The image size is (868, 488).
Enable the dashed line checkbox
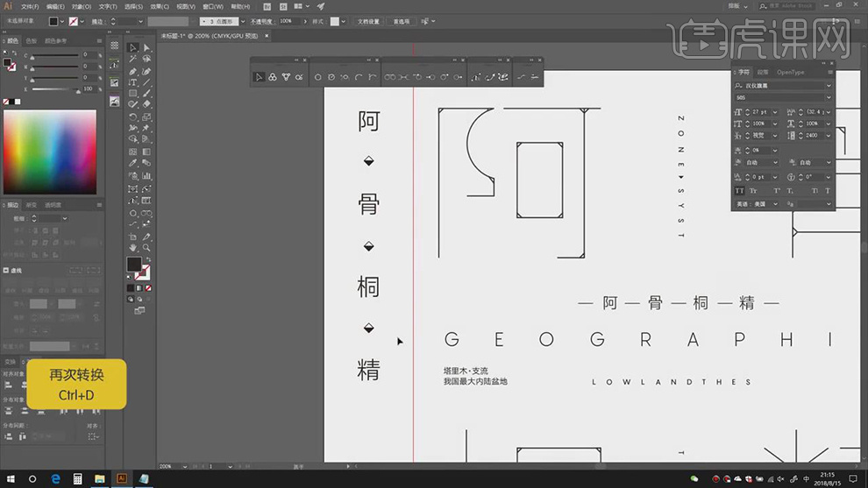(x=7, y=271)
